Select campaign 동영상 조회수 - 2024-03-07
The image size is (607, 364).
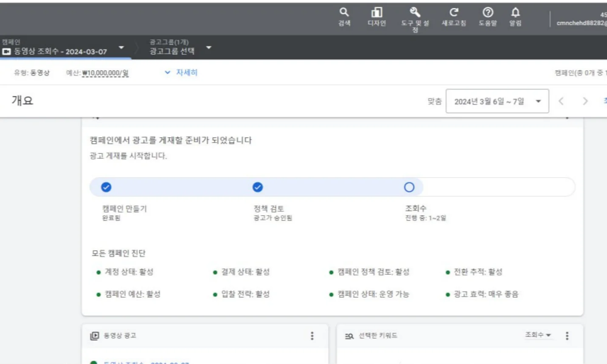tap(60, 52)
